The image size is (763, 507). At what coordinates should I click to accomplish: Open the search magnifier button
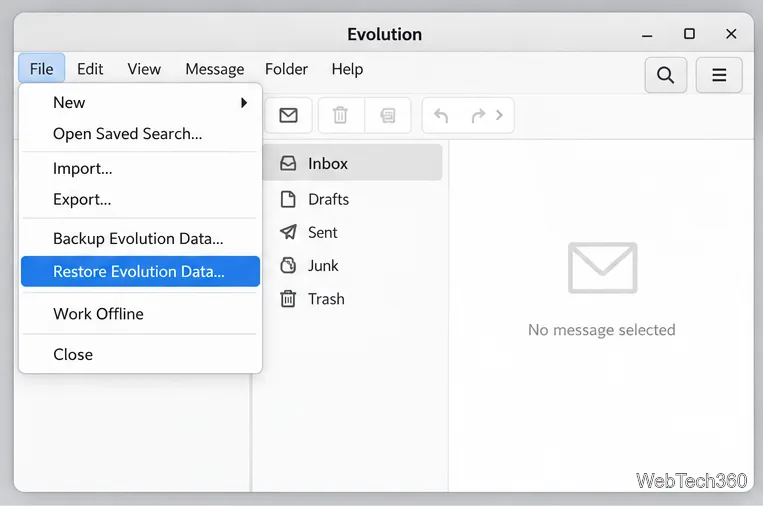click(x=665, y=75)
